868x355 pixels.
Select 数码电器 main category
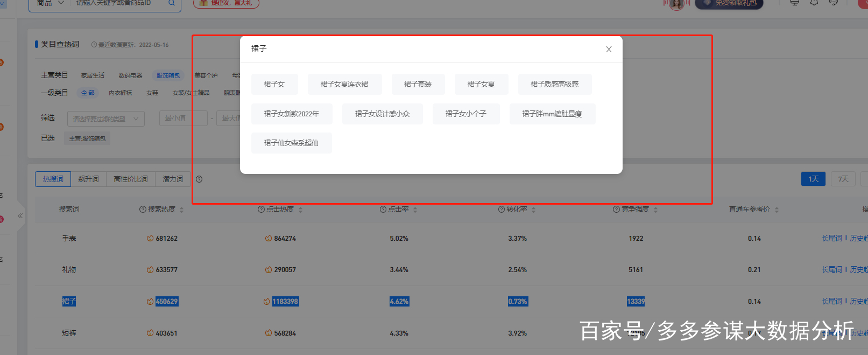click(x=130, y=75)
